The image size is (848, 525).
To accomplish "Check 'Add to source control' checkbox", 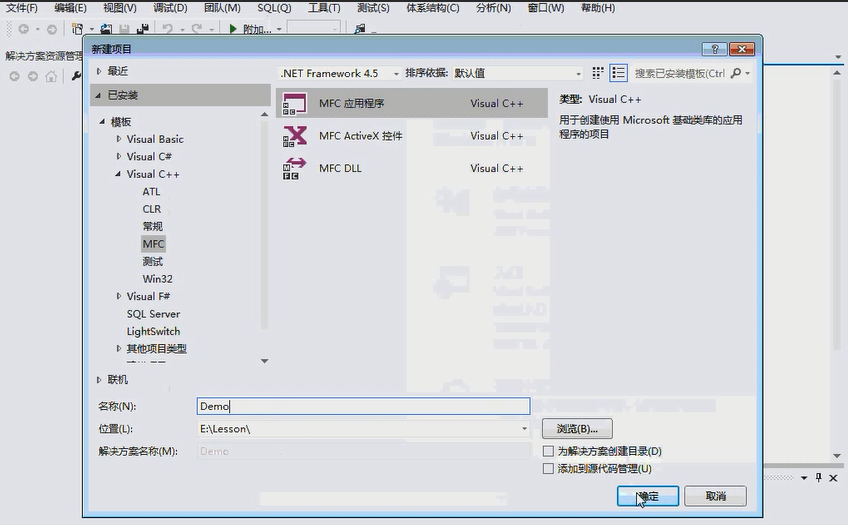I will (x=548, y=468).
